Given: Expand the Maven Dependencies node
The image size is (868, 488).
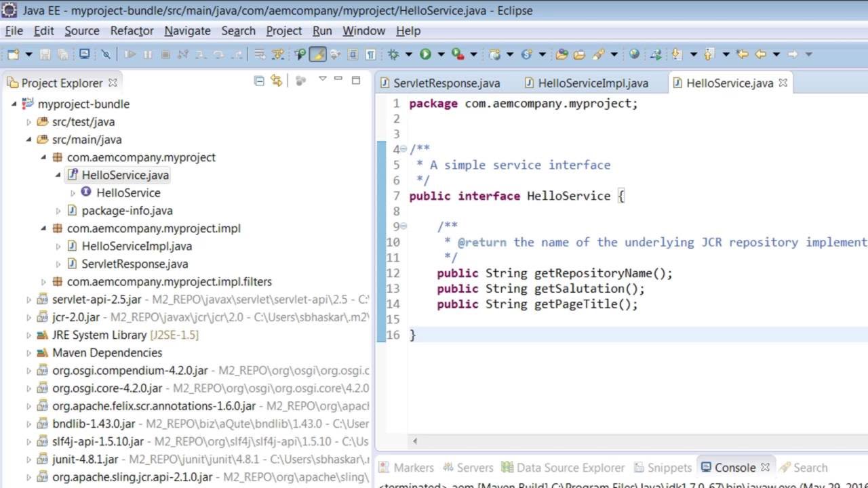Looking at the screenshot, I should (28, 353).
